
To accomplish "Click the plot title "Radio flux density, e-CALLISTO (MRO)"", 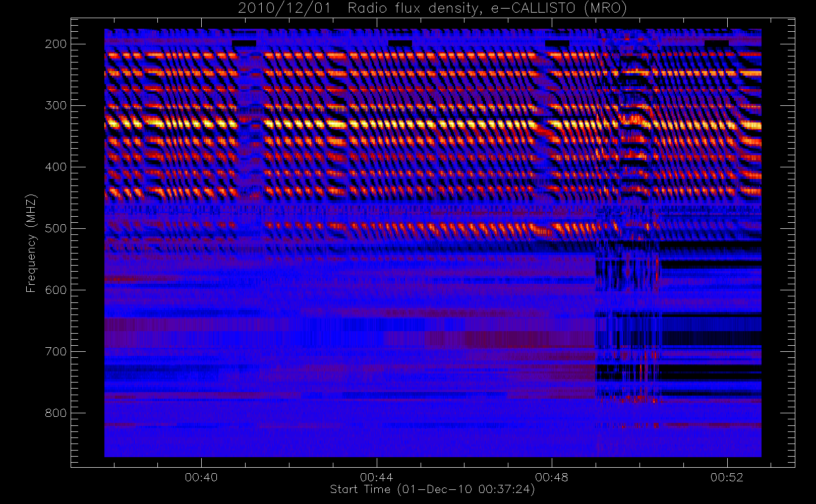I will [x=487, y=8].
